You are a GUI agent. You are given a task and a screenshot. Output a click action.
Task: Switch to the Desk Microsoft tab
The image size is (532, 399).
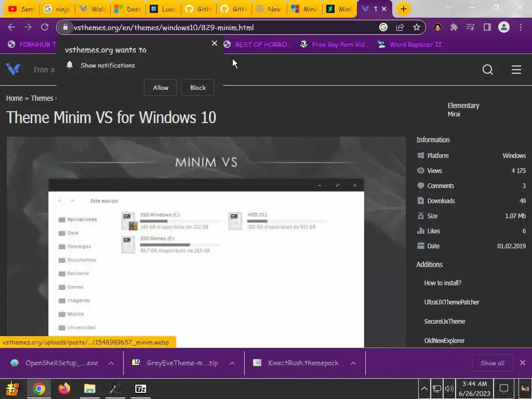(128, 9)
